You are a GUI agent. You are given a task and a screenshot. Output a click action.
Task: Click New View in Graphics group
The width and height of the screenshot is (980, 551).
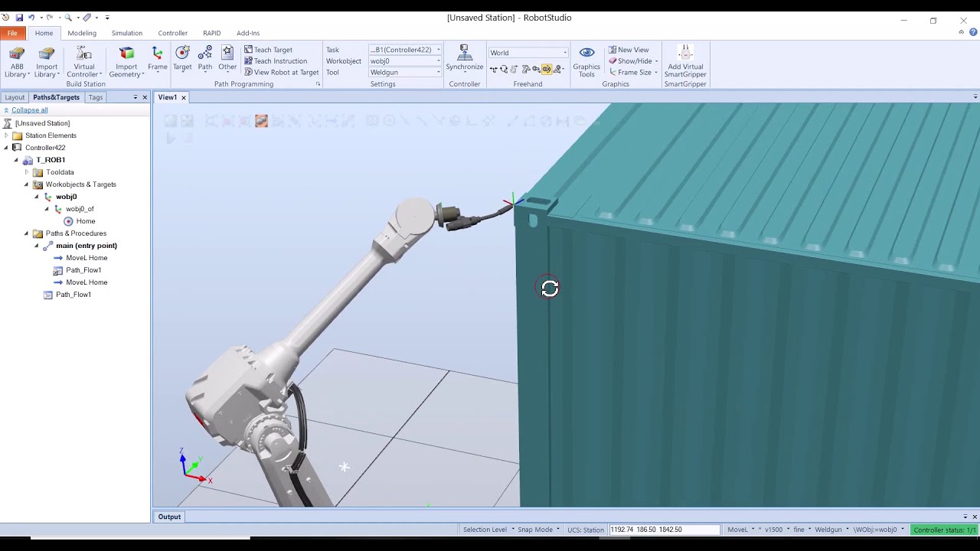tap(629, 50)
